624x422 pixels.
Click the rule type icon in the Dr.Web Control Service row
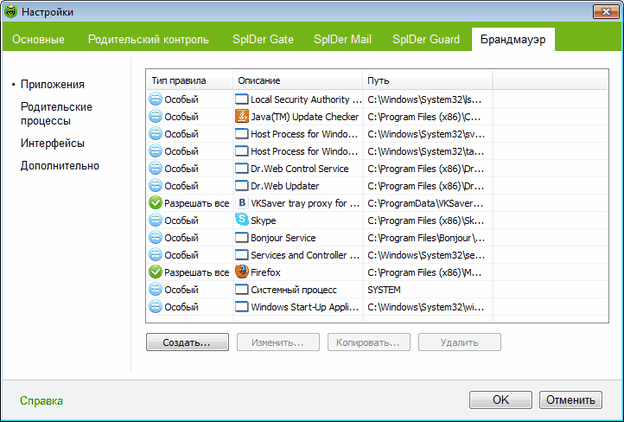point(155,168)
